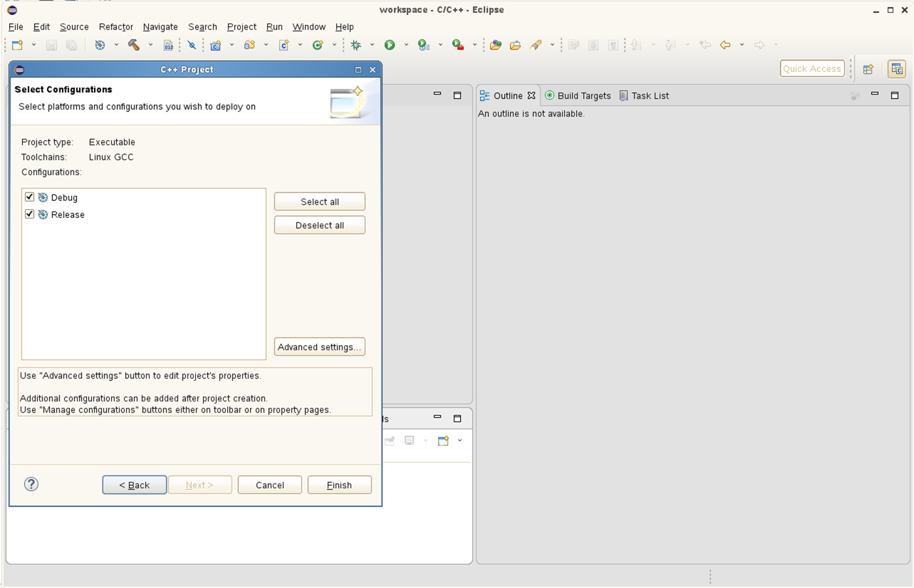This screenshot has height=588, width=914.
Task: Click the Search flashlight icon
Action: pyautogui.click(x=536, y=45)
